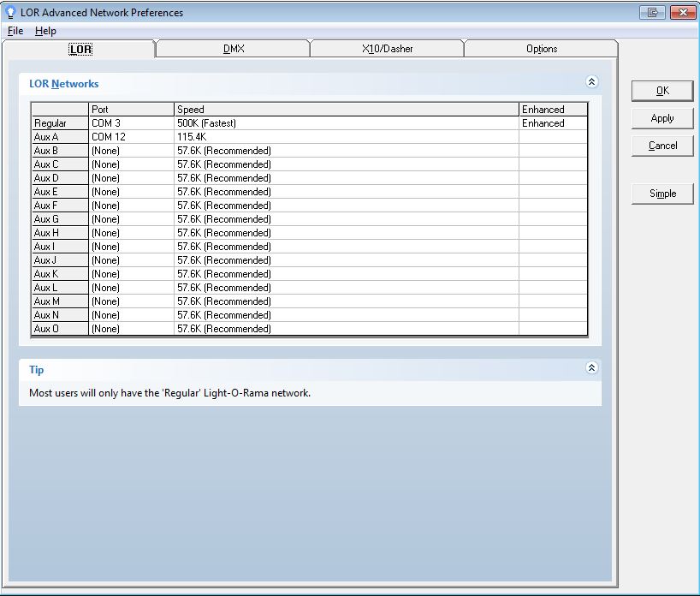Switch to the X10/Dasher tab
This screenshot has height=596, width=700.
[387, 49]
